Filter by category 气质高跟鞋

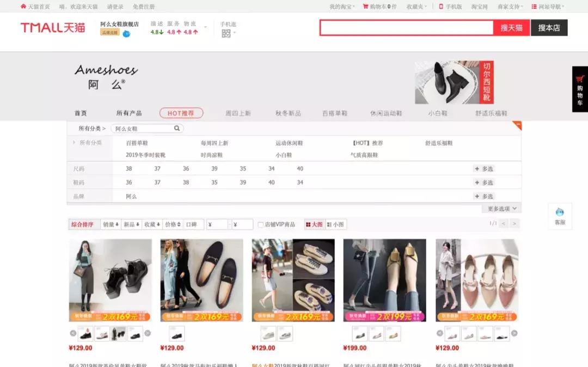point(364,155)
